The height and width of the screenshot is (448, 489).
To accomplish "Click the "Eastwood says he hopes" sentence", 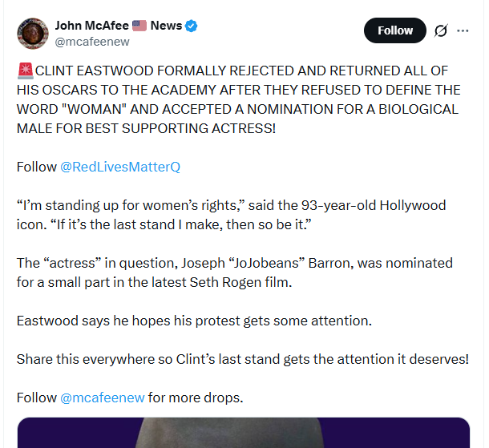I will coord(194,321).
